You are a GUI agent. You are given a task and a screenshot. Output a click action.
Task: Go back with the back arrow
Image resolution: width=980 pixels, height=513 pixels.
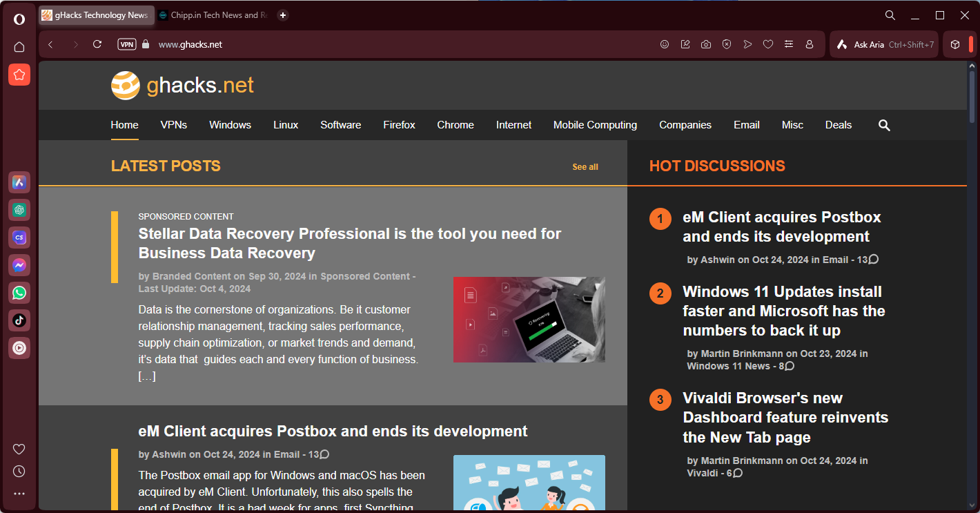point(50,44)
